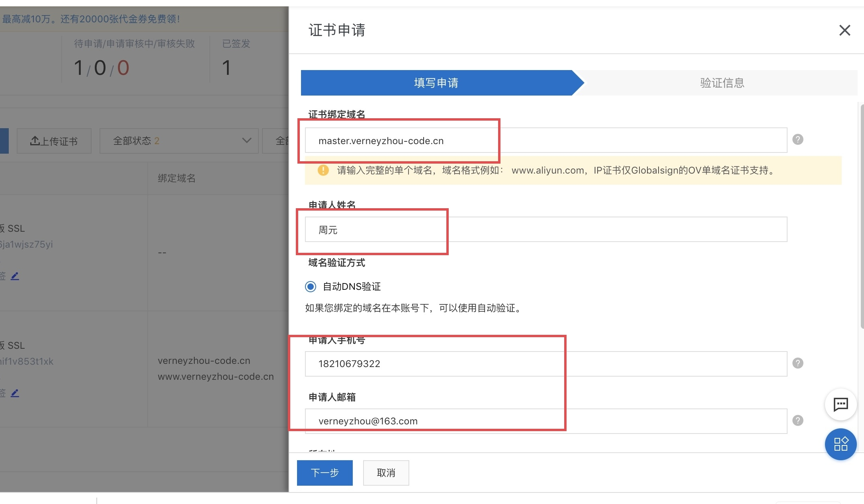The width and height of the screenshot is (864, 504).
Task: Expand the 全部状态 dropdown
Action: [179, 141]
